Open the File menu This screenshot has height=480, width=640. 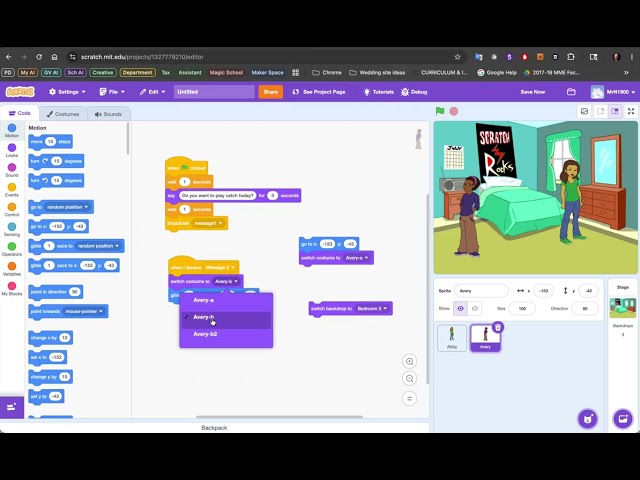coord(113,92)
